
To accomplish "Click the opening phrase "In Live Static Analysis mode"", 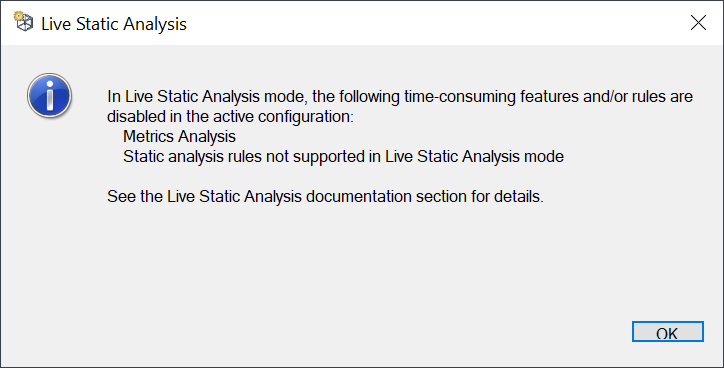I will 207,97.
